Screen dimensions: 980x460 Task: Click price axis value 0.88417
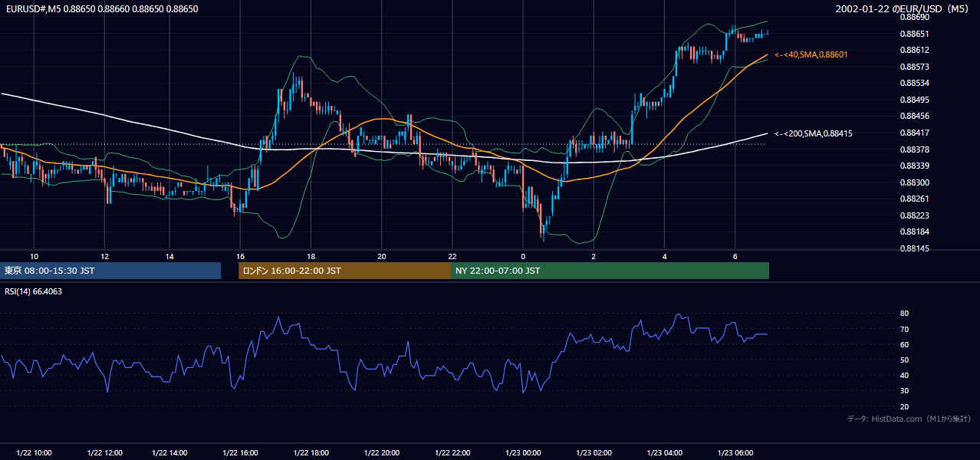click(x=914, y=133)
